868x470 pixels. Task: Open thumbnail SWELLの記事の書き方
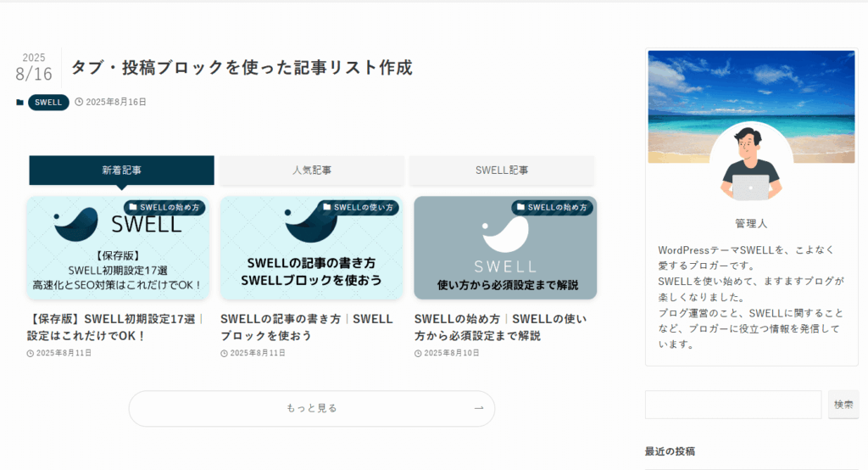tap(312, 248)
